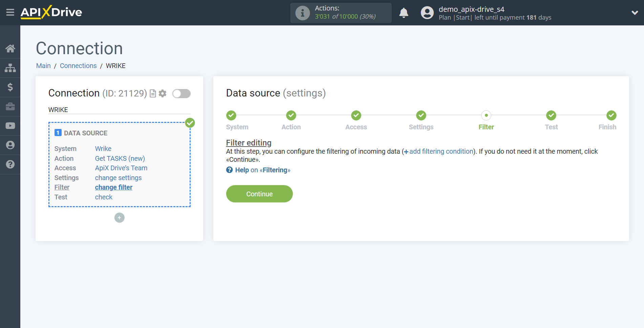The width and height of the screenshot is (644, 328).
Task: Click the Finish step checkmark
Action: tap(611, 115)
